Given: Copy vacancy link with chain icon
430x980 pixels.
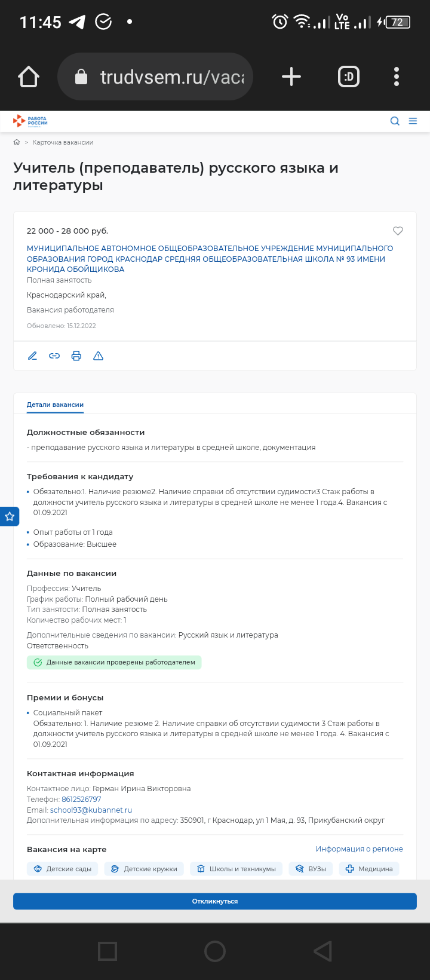Looking at the screenshot, I should [54, 356].
